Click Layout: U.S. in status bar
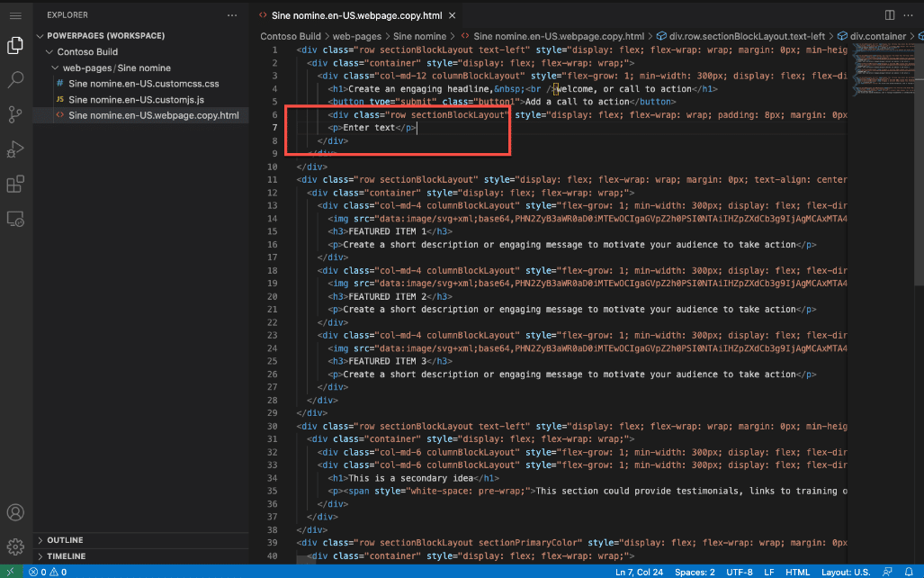The image size is (924, 578). pos(846,572)
